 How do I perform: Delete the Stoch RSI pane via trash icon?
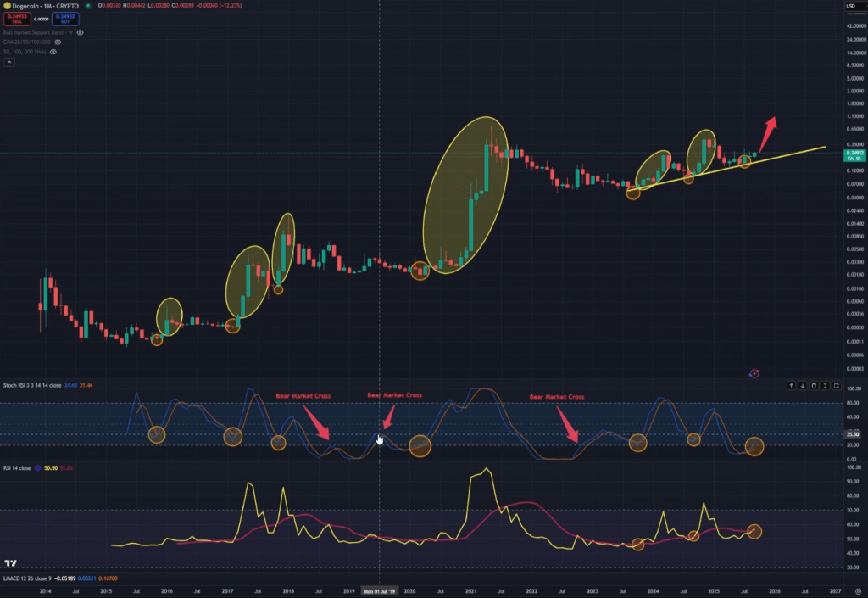814,386
